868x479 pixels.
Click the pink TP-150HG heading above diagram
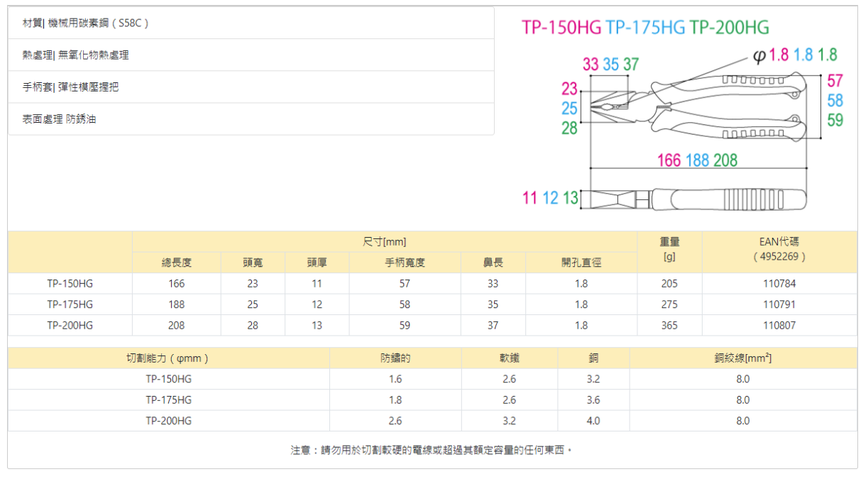[x=561, y=28]
